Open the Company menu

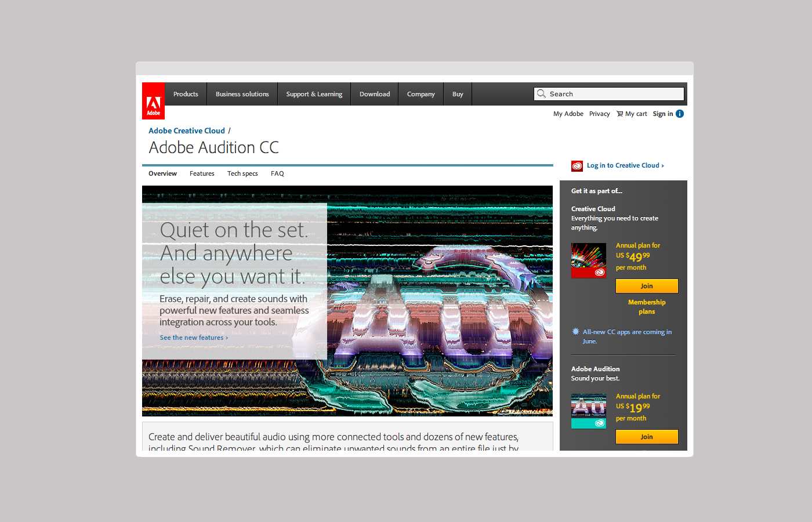[x=421, y=94]
